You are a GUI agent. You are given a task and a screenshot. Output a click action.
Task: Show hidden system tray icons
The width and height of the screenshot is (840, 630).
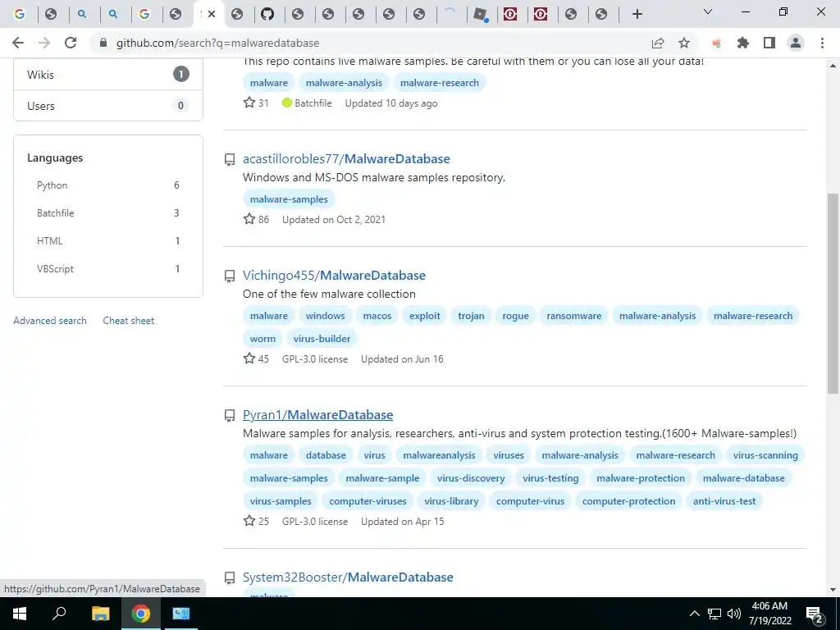pyautogui.click(x=694, y=614)
